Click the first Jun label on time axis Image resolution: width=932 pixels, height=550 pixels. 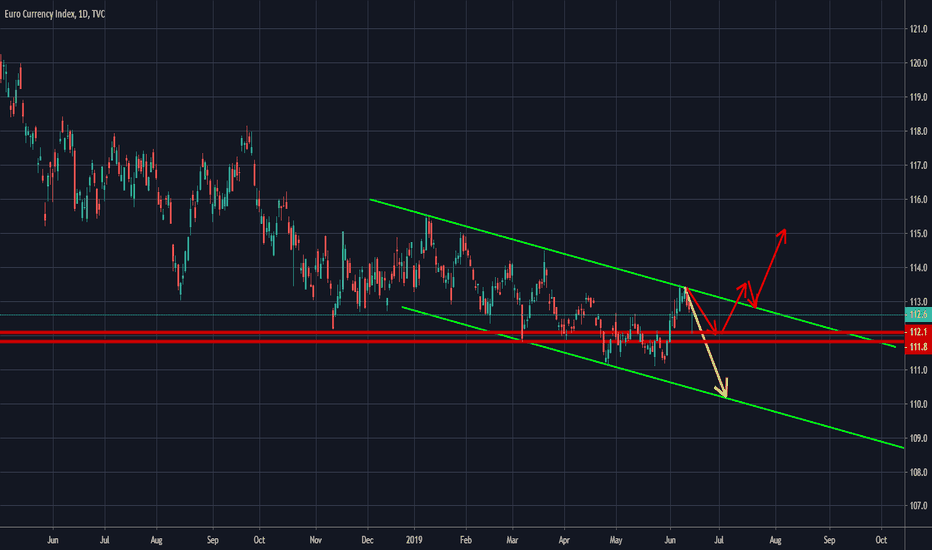pos(53,540)
